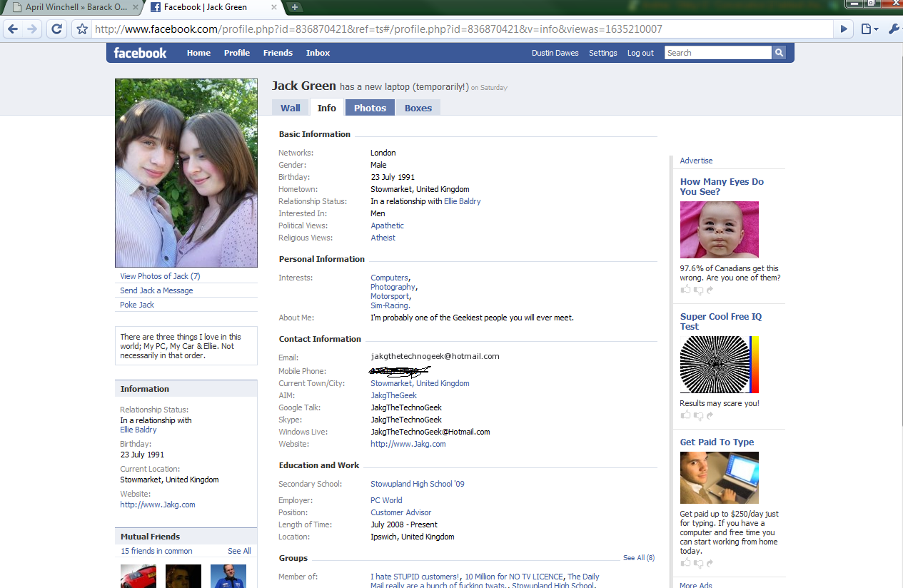Image resolution: width=903 pixels, height=588 pixels.
Task: Open the sidebar Website link http://www.Jakg.com
Action: coord(157,505)
